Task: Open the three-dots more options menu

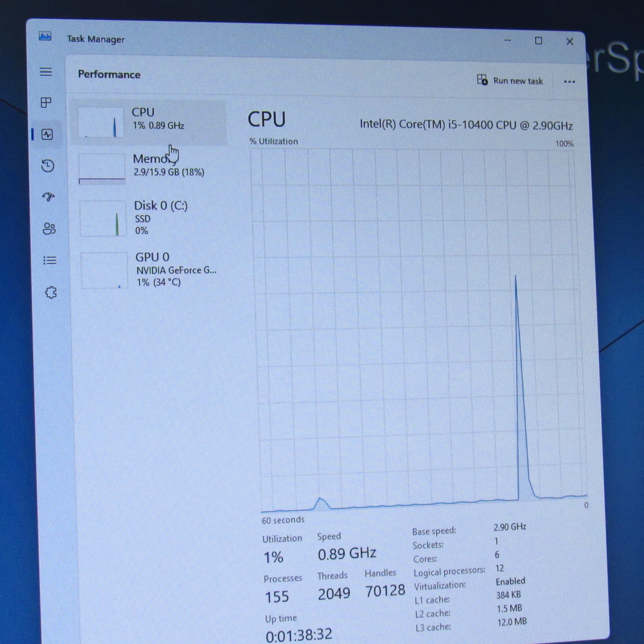Action: point(569,82)
